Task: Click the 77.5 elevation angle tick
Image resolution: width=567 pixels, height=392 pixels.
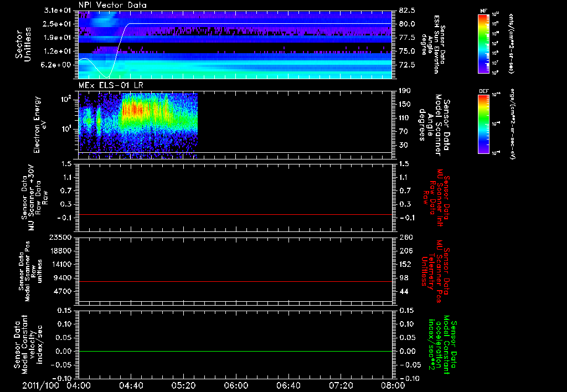Action: [x=407, y=38]
